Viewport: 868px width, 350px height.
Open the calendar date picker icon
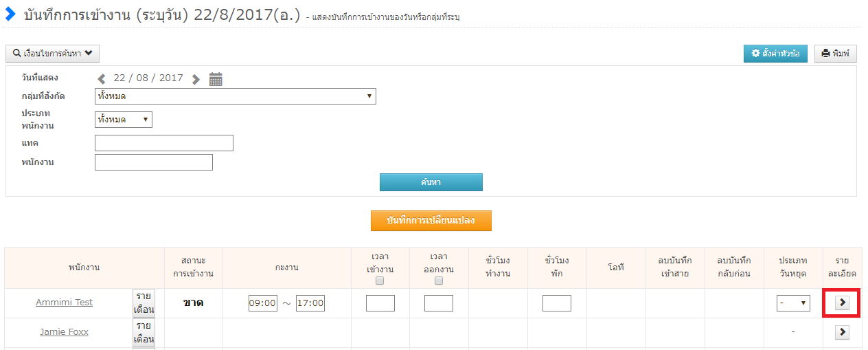coord(216,79)
